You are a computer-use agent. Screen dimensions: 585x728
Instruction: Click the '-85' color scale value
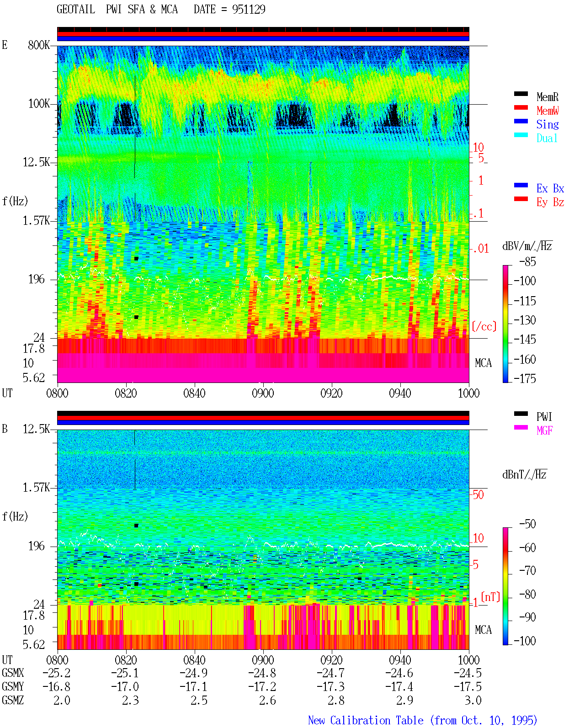(x=527, y=262)
